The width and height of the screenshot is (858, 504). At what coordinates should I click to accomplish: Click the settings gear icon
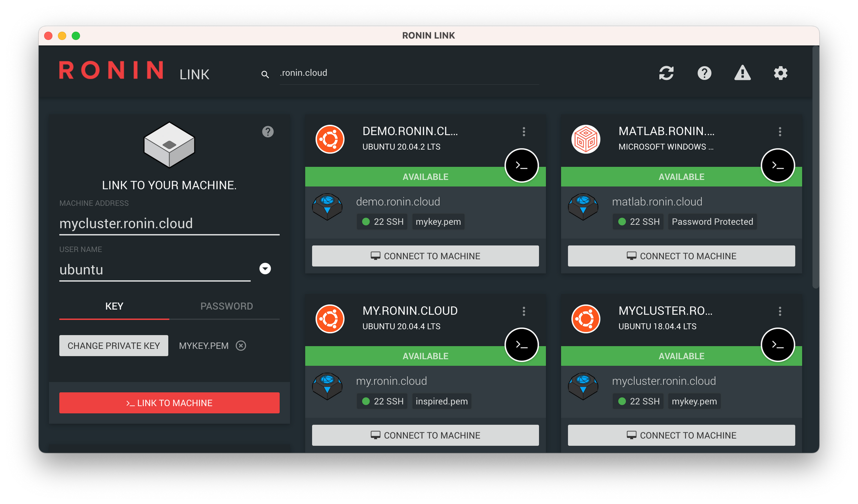(x=782, y=74)
